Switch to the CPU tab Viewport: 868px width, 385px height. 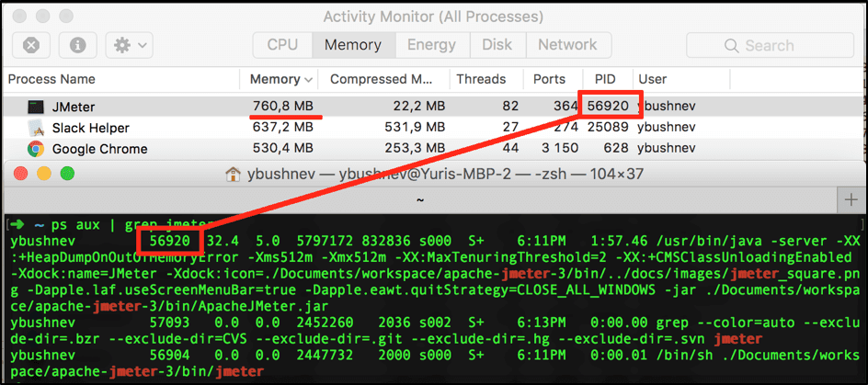pyautogui.click(x=282, y=45)
